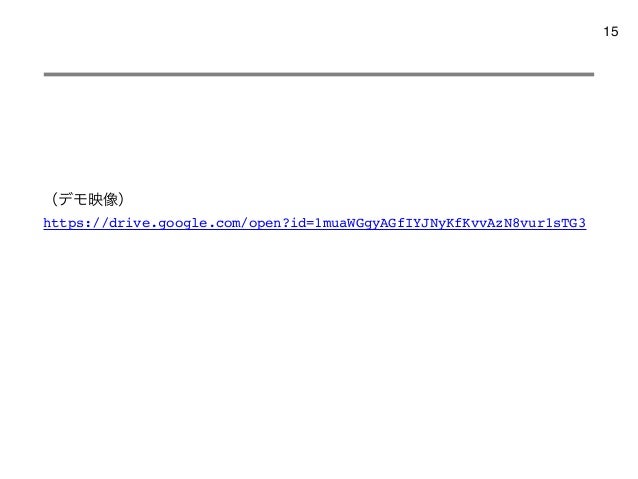This screenshot has width=638, height=479.
Task: Click the blank area between divider and caption
Action: coord(319,134)
